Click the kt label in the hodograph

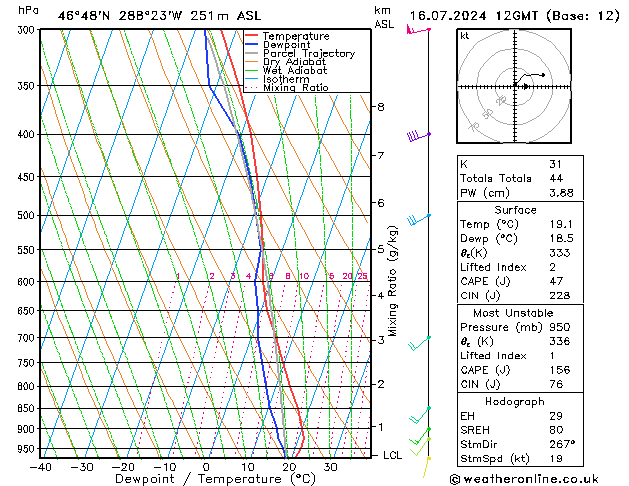tap(465, 36)
